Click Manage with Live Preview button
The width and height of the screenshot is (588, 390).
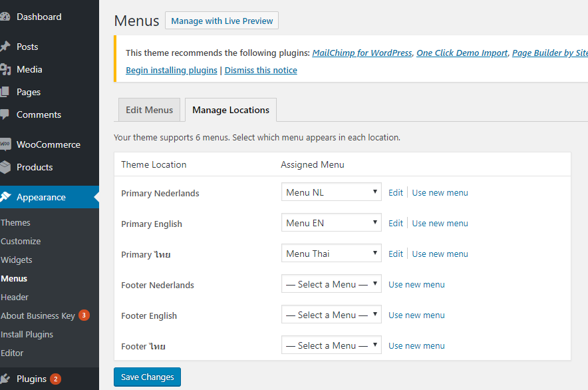click(x=221, y=21)
